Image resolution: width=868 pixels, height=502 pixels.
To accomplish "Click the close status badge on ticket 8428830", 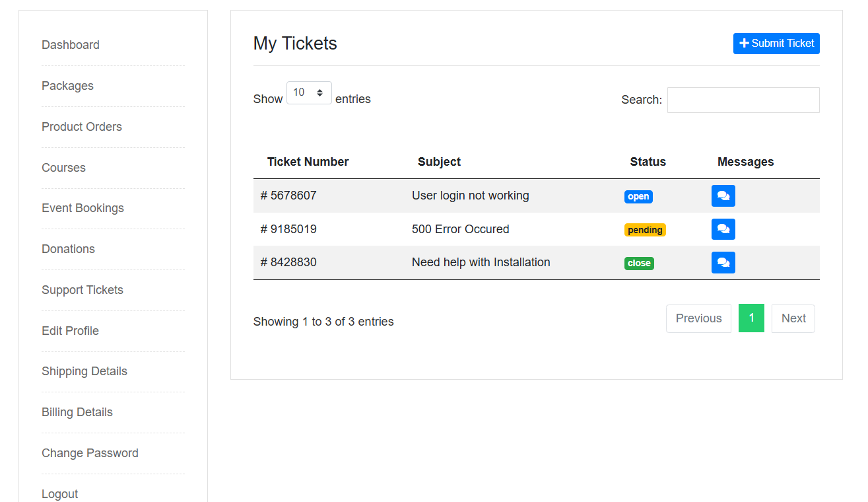I will coord(638,263).
